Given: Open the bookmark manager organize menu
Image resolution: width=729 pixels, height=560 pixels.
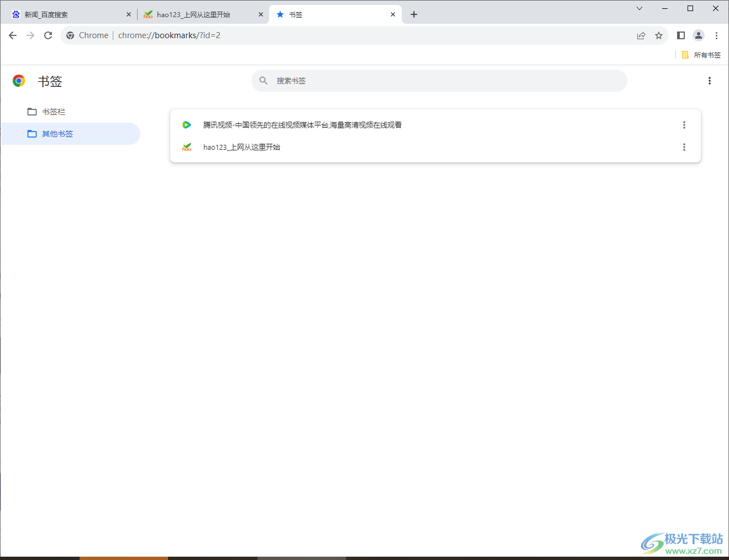Looking at the screenshot, I should [x=710, y=81].
